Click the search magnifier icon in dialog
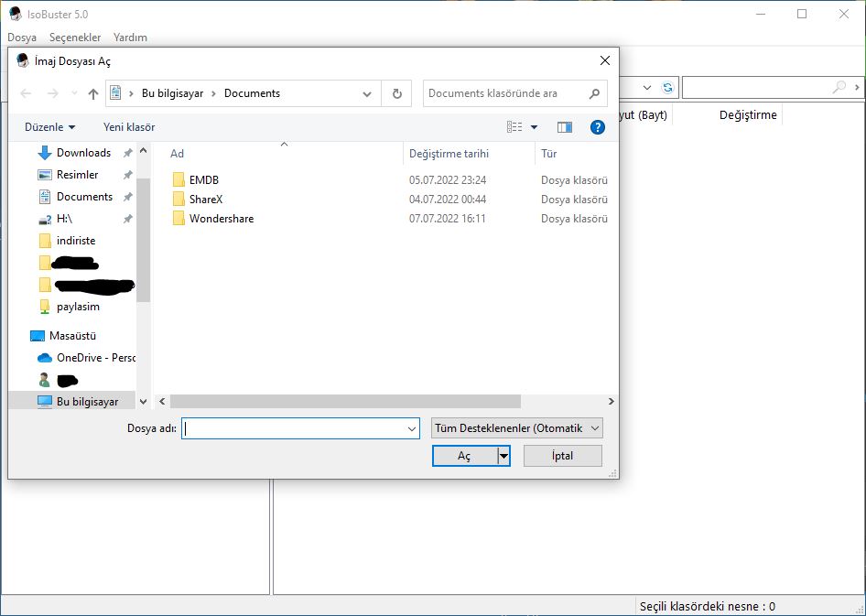The height and width of the screenshot is (616, 866). (x=594, y=94)
